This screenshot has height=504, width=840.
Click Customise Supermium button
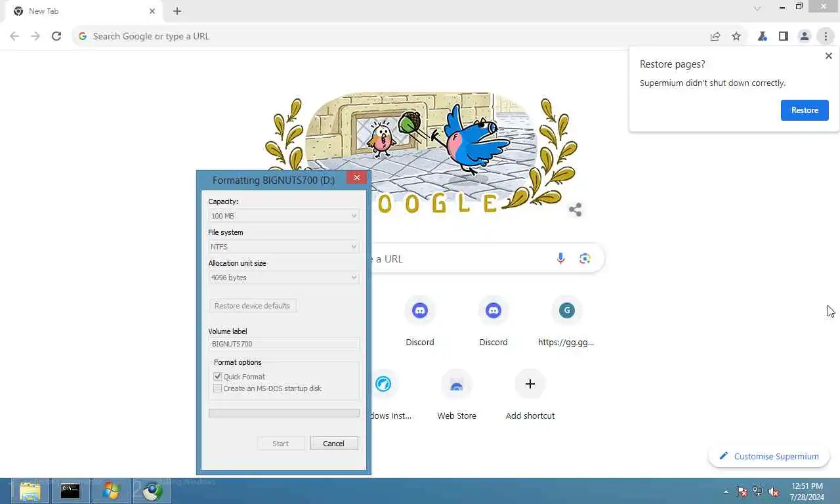[x=769, y=456]
